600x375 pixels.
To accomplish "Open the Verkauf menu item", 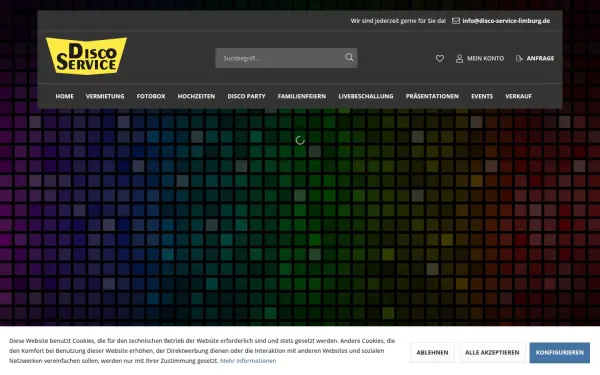I will pyautogui.click(x=518, y=96).
